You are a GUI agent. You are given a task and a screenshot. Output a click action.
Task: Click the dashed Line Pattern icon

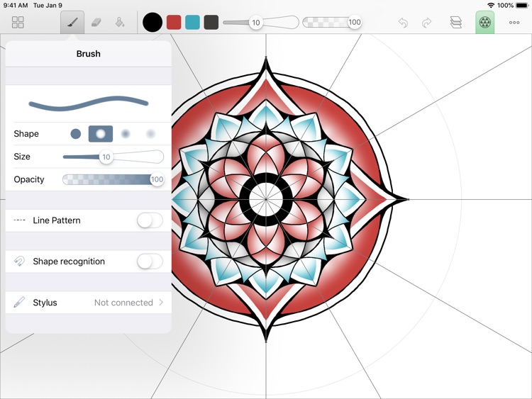click(19, 220)
